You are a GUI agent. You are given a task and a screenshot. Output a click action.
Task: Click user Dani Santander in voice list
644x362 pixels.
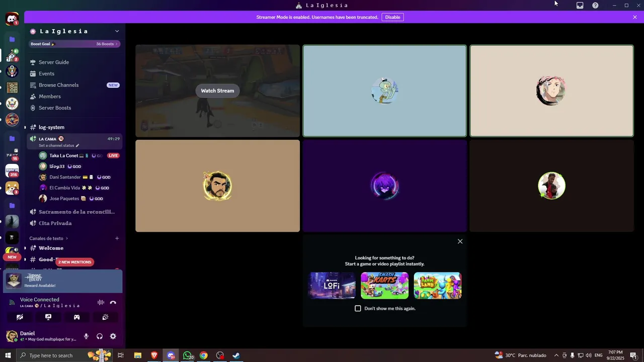click(x=79, y=177)
